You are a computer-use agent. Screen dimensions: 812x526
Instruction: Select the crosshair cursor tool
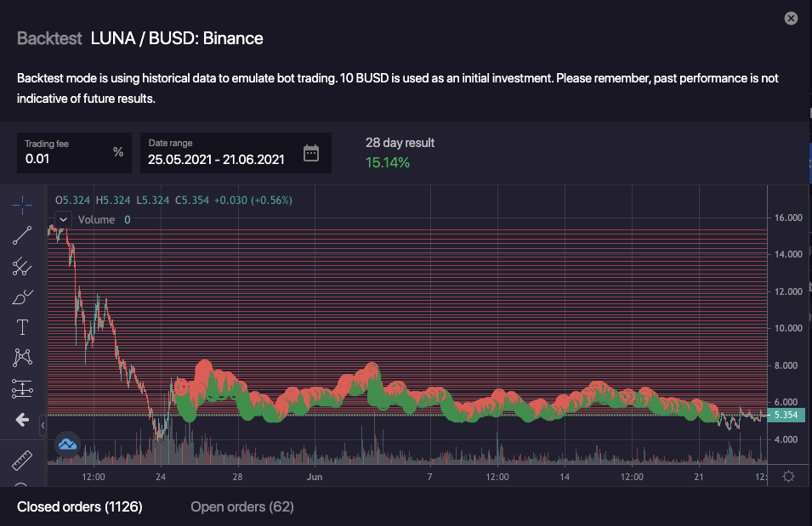pos(22,204)
